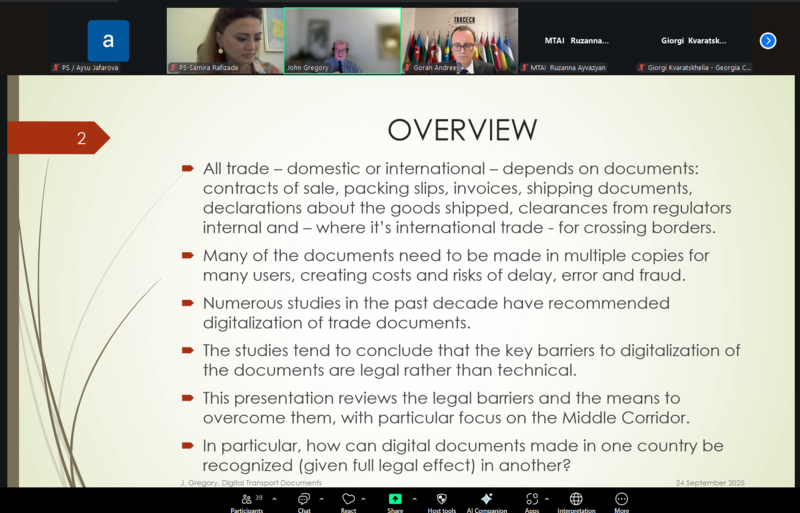Click the PS / Aysu Jafarova avatar tile
This screenshot has width=800, height=513.
click(x=107, y=41)
